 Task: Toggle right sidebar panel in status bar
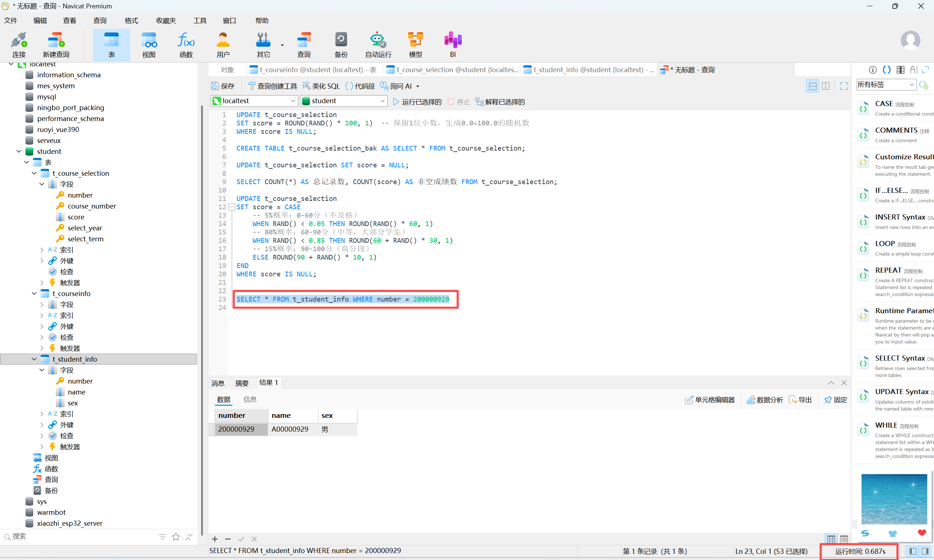(925, 551)
